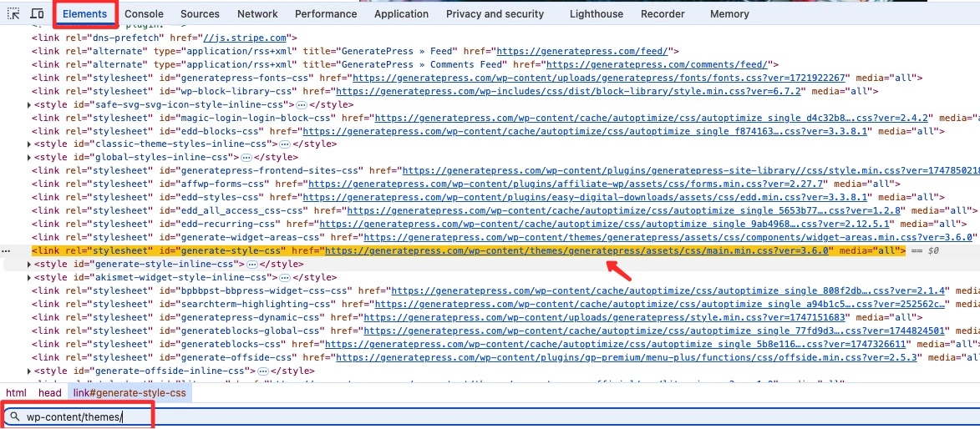Expand the akismet-widget-style-inline-css style node
The width and height of the screenshot is (980, 429).
(29, 277)
